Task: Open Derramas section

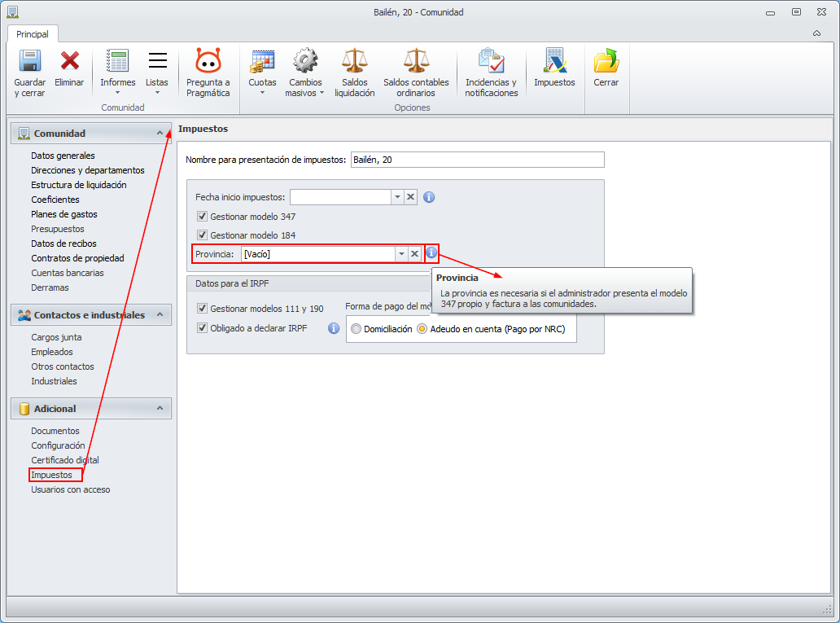Action: coord(50,287)
